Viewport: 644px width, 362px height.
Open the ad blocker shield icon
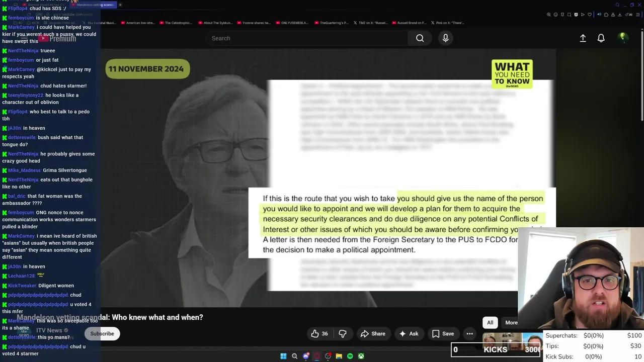click(576, 15)
